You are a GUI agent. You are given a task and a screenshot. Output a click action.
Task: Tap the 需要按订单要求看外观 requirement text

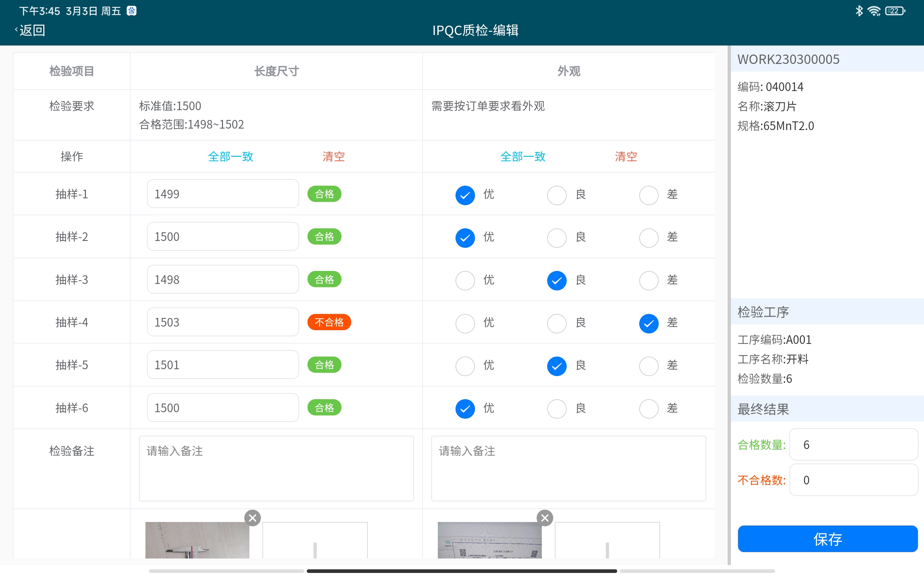[x=488, y=106]
